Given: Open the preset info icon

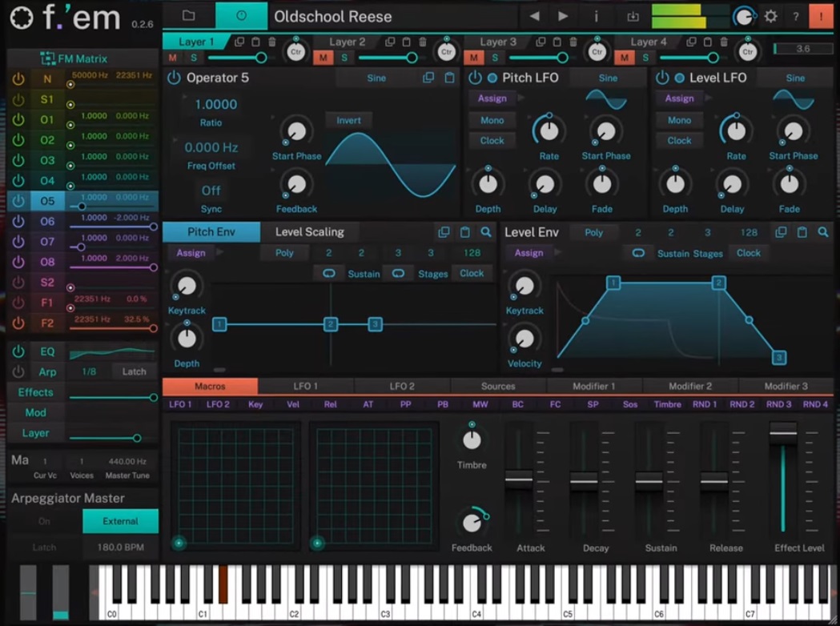Looking at the screenshot, I should pyautogui.click(x=596, y=16).
